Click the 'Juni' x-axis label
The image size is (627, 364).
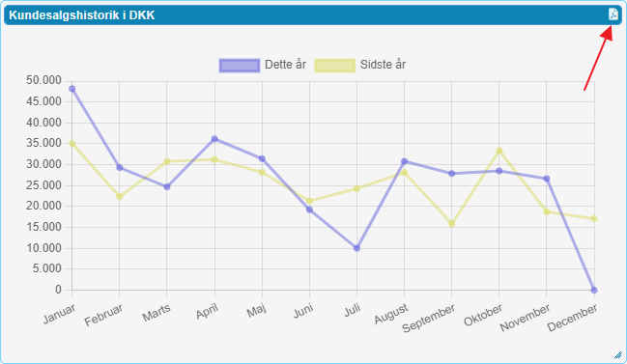[x=303, y=311]
